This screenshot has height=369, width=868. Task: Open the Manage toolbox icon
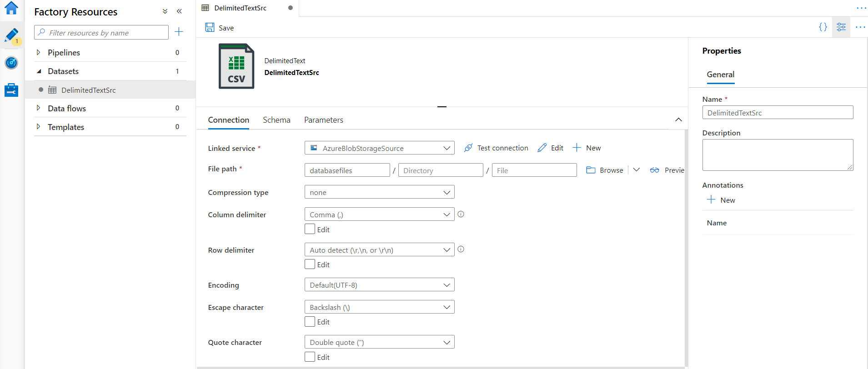11,90
